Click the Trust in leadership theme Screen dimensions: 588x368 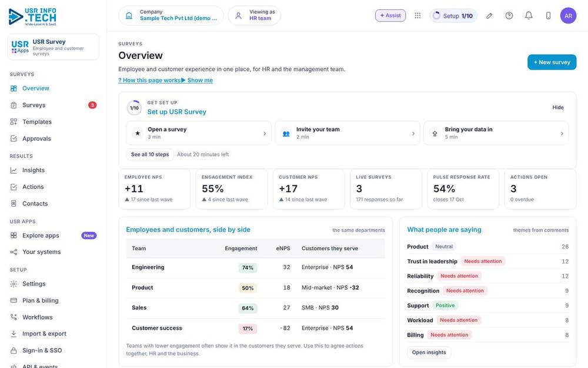(x=432, y=261)
